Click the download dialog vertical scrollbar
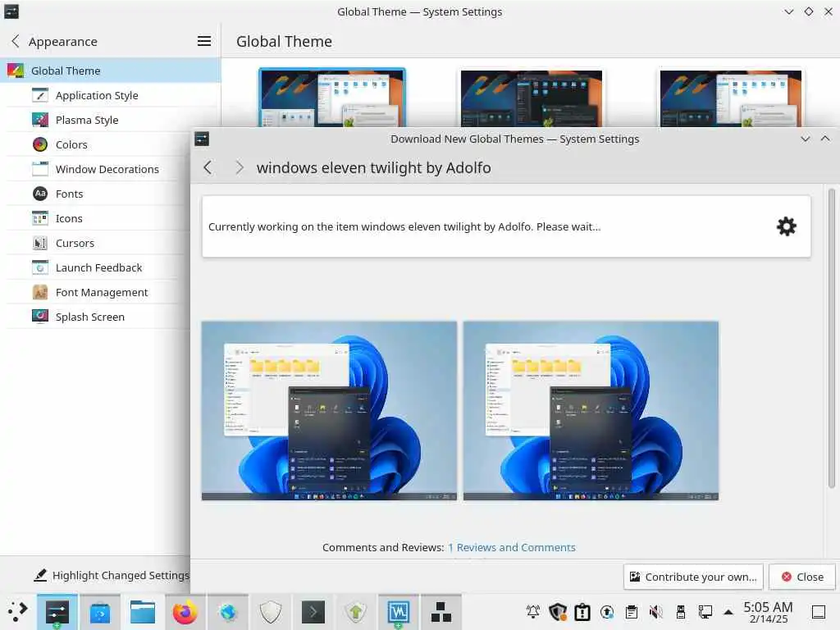840x630 pixels. click(832, 339)
